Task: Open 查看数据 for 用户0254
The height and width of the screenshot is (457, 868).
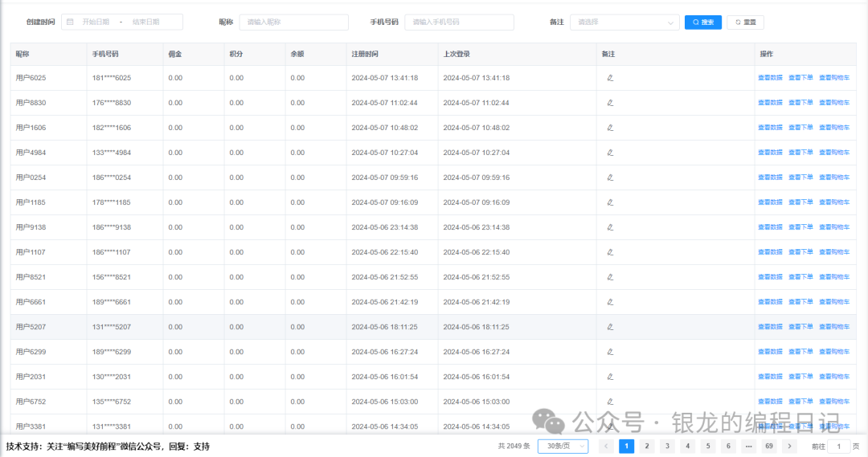Action: pyautogui.click(x=770, y=177)
